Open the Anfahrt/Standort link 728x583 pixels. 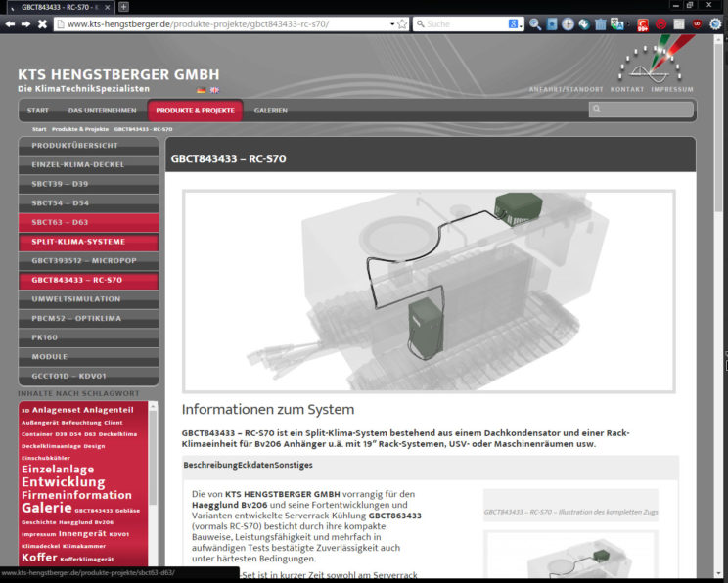[x=566, y=89]
